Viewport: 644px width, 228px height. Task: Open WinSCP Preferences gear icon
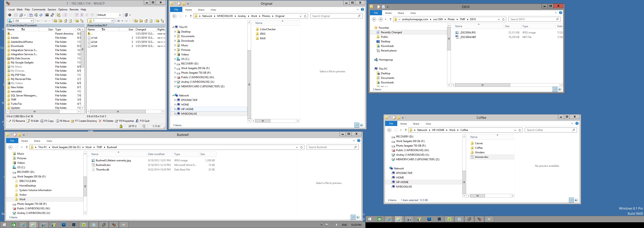(x=10, y=15)
